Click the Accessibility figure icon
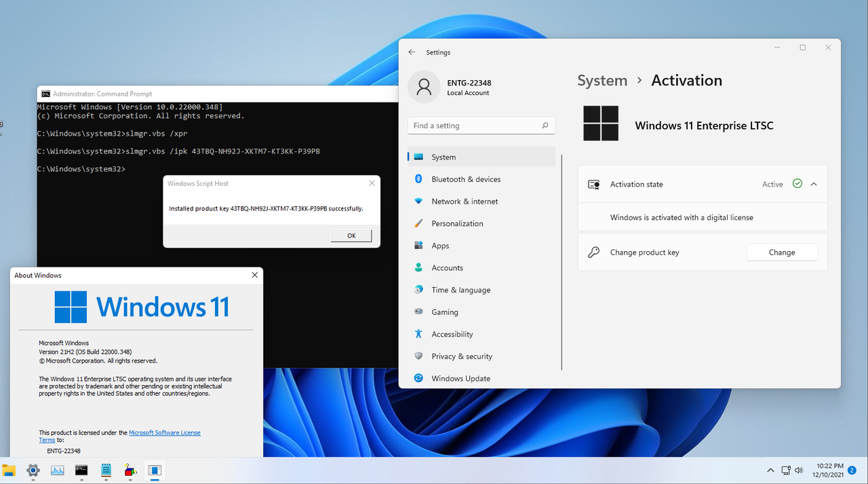This screenshot has height=484, width=868. point(418,334)
